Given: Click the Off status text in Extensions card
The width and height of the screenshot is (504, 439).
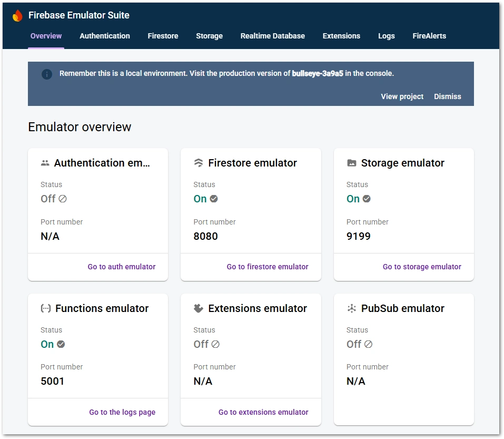Looking at the screenshot, I should click(x=201, y=344).
